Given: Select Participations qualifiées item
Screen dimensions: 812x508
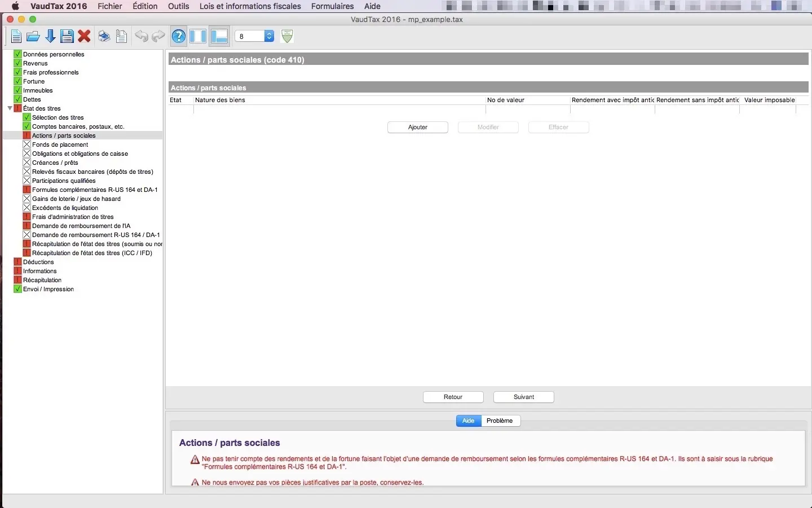Looking at the screenshot, I should point(64,181).
